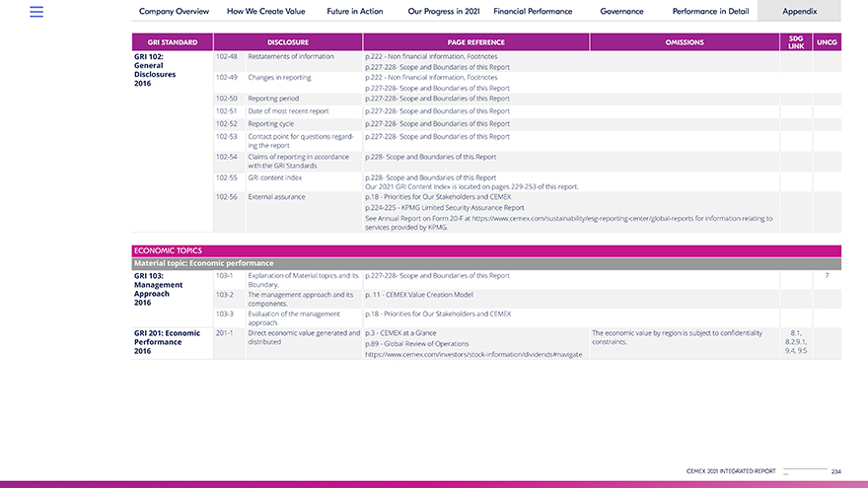Switch to Future in Action tab
Image resolution: width=868 pixels, height=488 pixels.
pos(355,12)
